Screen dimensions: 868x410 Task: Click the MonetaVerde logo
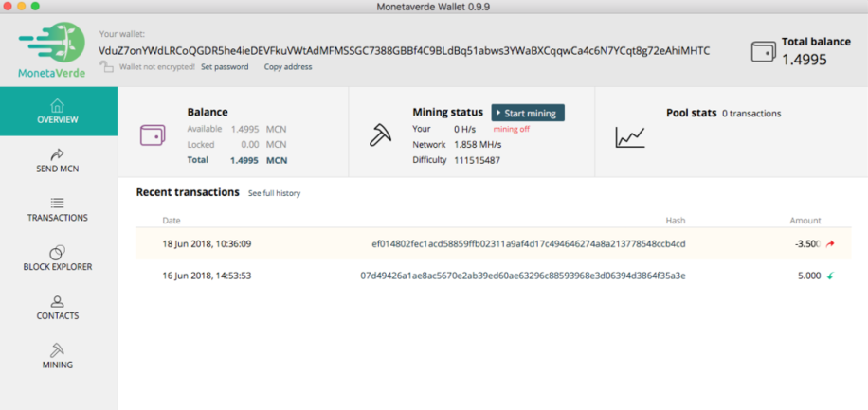click(51, 50)
